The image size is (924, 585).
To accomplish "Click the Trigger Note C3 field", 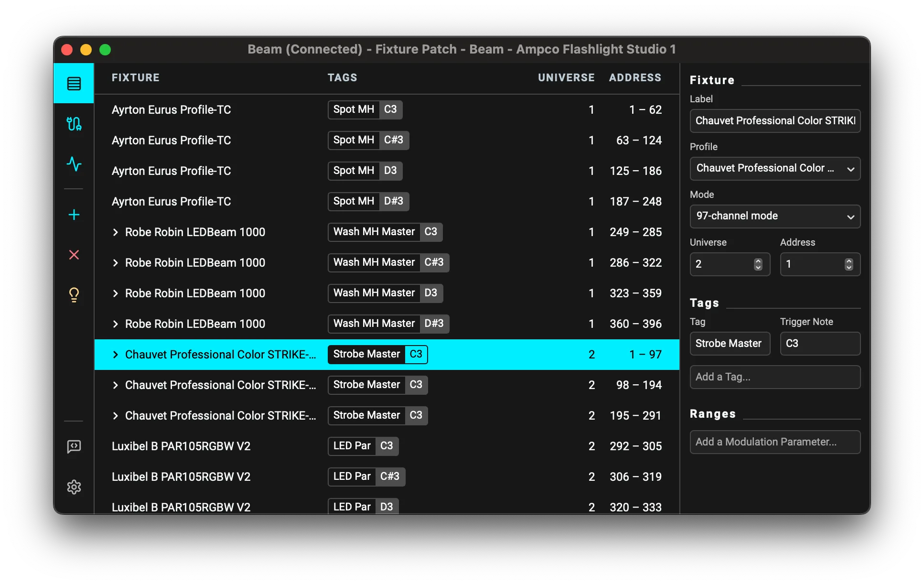I will coord(820,344).
